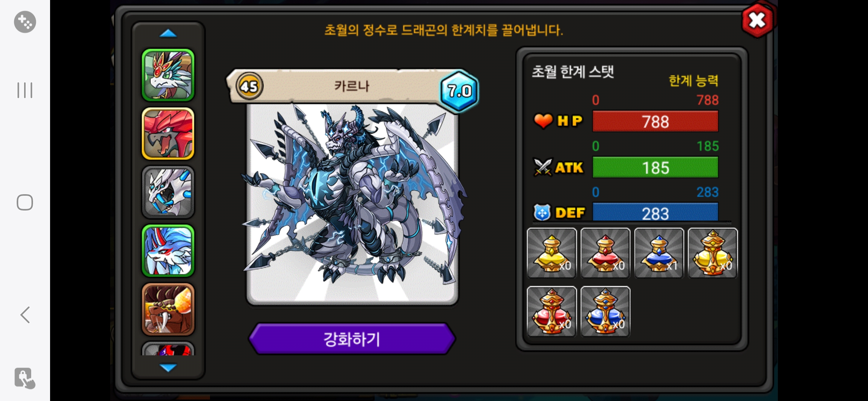Pick the green feathered dragon with red crest
Image resolution: width=868 pixels, height=401 pixels.
pyautogui.click(x=168, y=75)
